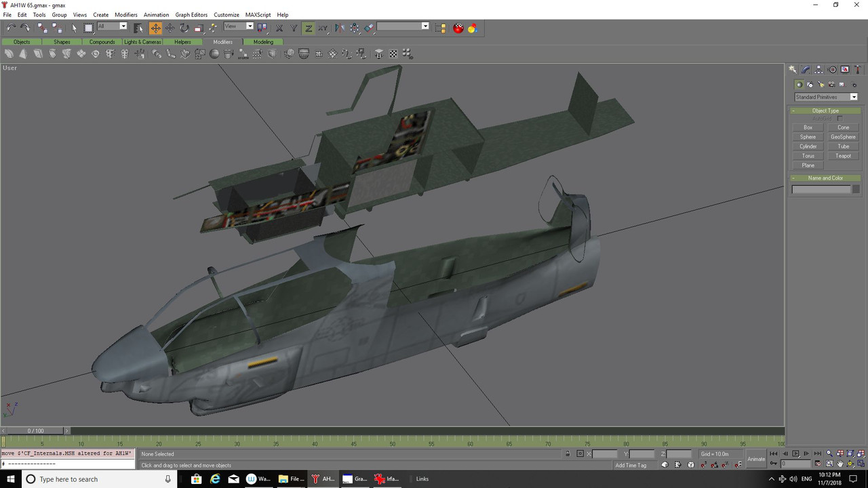Image resolution: width=868 pixels, height=488 pixels.
Task: Click the Redo arrow in main toolbar
Action: [x=25, y=28]
